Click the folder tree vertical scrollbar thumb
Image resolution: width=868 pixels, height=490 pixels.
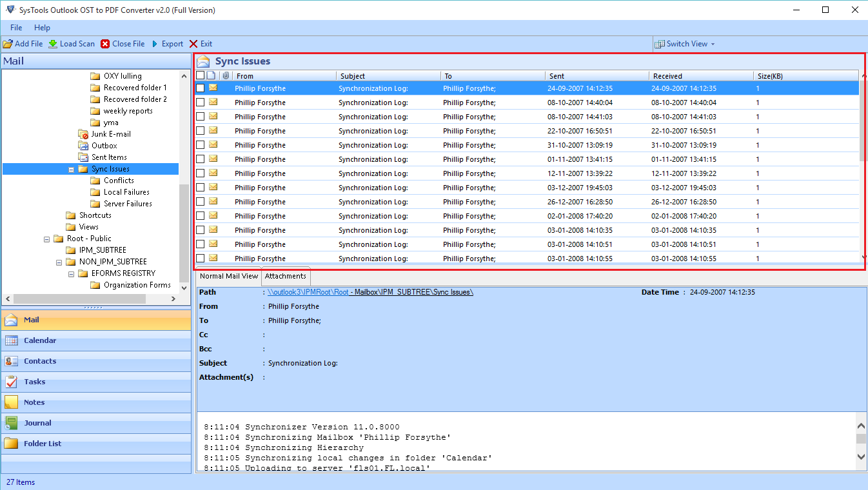tap(184, 232)
